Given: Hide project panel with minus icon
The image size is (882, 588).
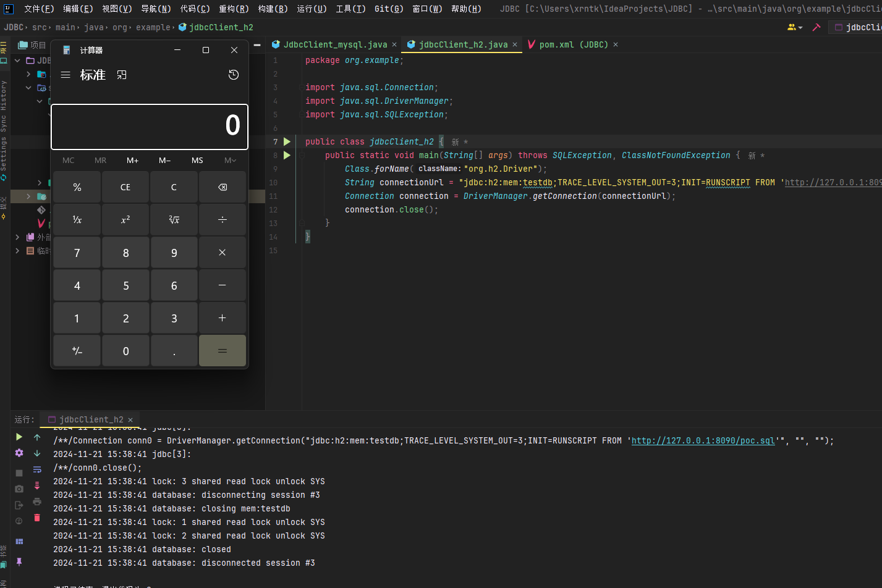Looking at the screenshot, I should pyautogui.click(x=257, y=44).
